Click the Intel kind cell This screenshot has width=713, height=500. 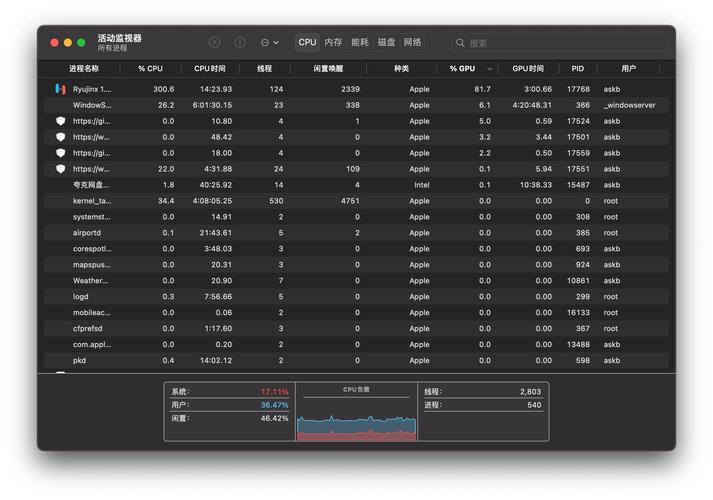[x=422, y=185]
